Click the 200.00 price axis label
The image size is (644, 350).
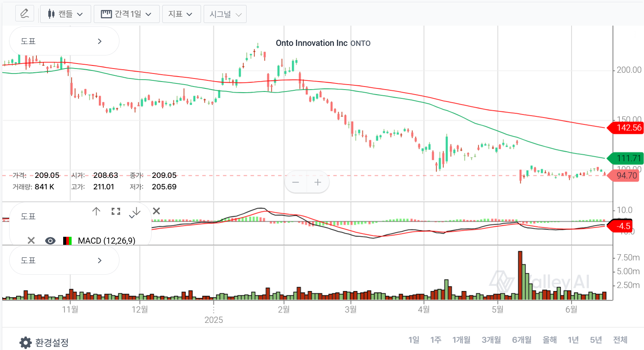point(629,70)
